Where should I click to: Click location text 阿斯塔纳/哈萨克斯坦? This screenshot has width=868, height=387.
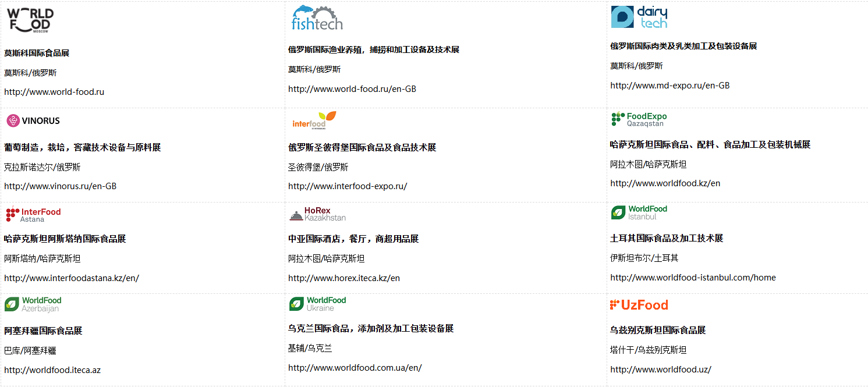(x=42, y=259)
